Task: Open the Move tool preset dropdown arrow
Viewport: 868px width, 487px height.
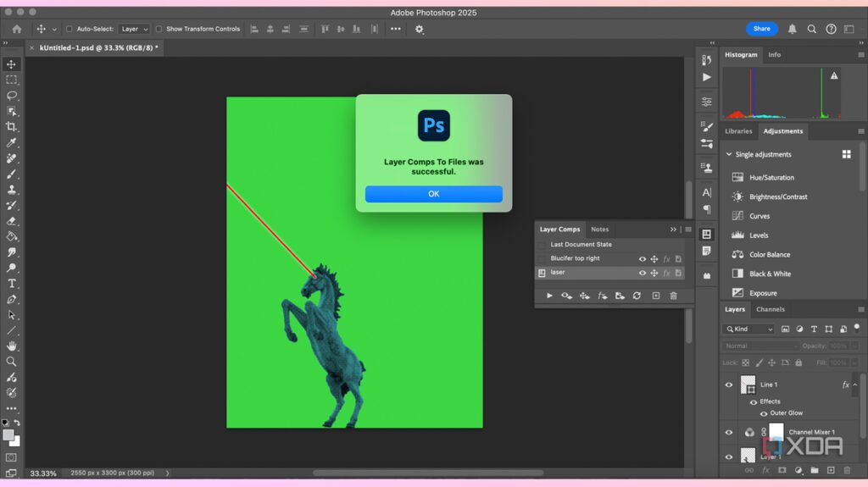Action: coord(54,30)
